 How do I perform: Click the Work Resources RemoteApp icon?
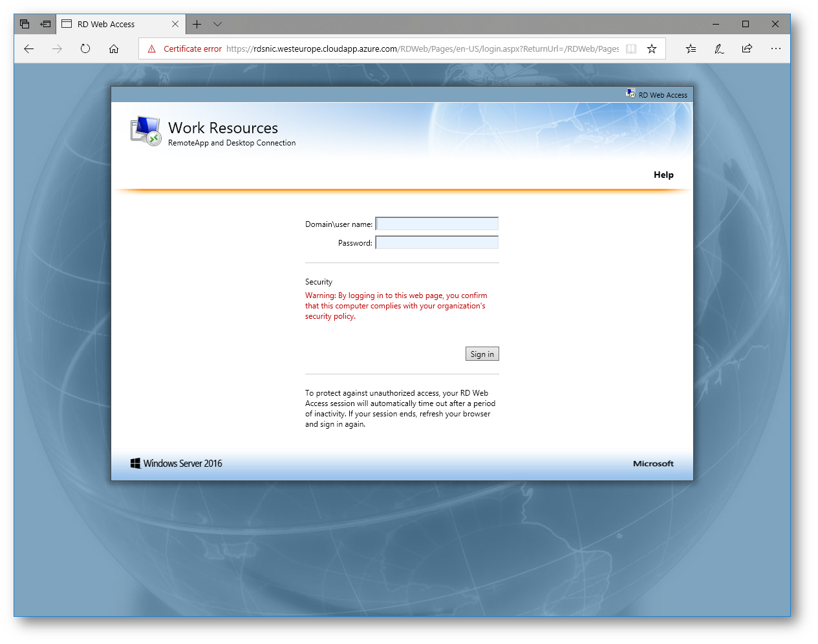coord(145,131)
